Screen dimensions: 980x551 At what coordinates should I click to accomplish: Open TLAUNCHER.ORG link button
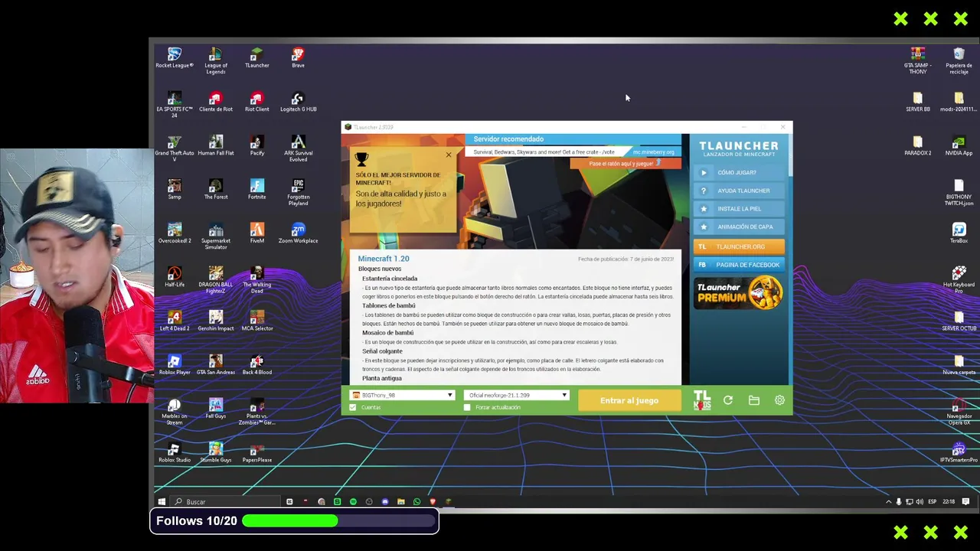point(739,246)
